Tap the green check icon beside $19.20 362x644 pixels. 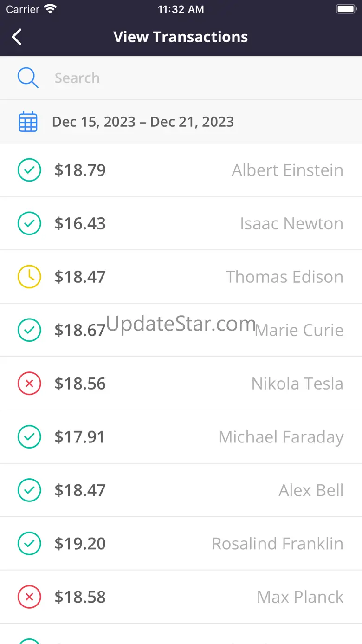29,544
